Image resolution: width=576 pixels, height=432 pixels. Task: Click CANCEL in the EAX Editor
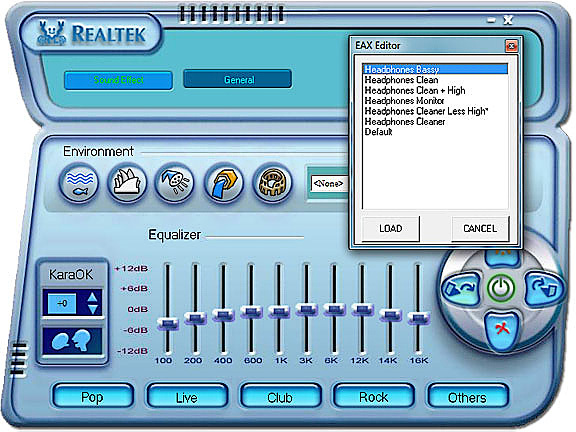coord(480,228)
